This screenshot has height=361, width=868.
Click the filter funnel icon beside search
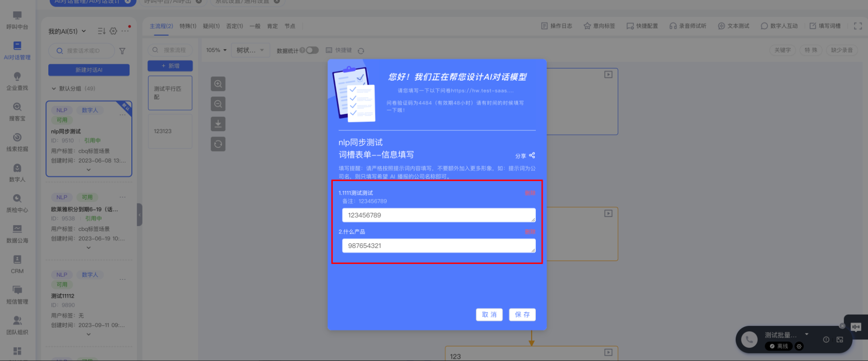tap(122, 51)
